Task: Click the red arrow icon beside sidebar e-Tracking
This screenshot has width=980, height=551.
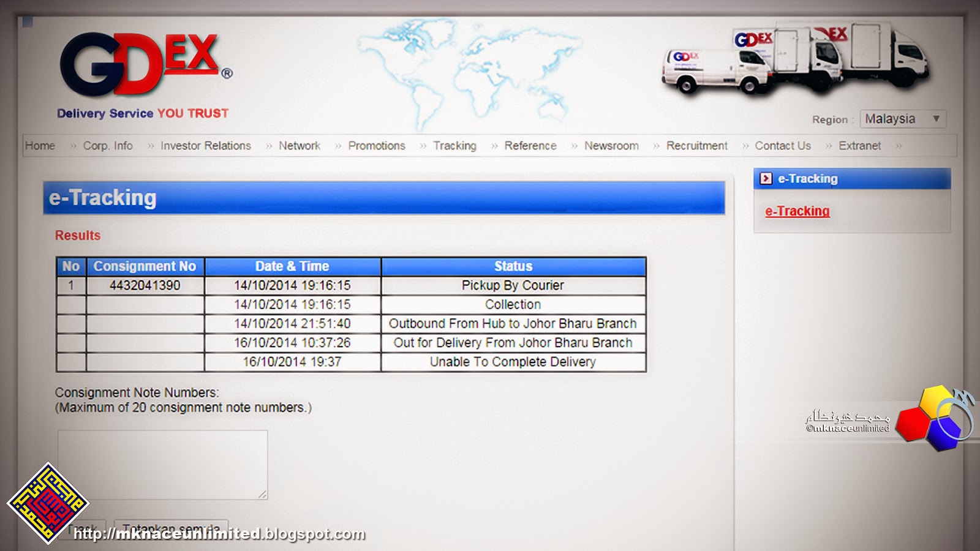Action: tap(766, 179)
